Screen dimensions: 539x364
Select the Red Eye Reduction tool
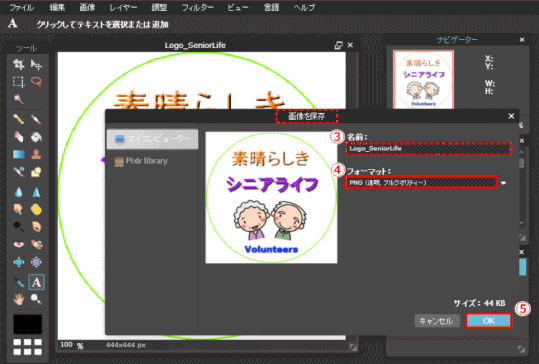(x=19, y=244)
